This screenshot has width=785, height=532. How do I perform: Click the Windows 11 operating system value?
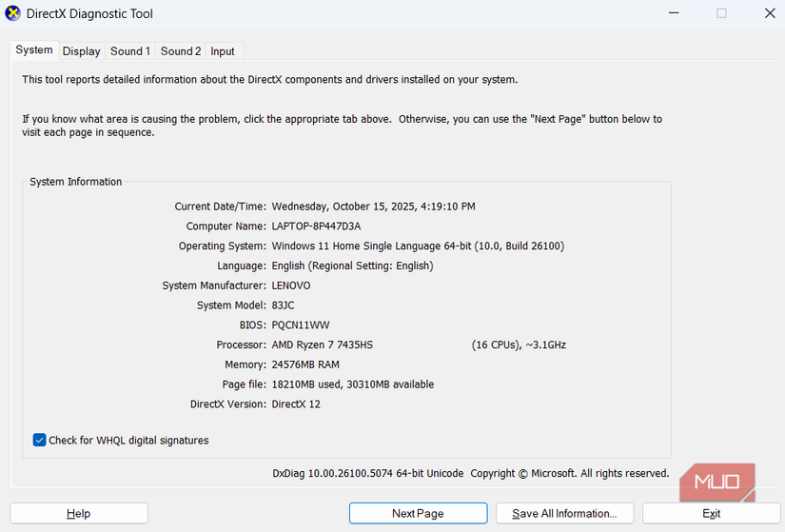[418, 246]
